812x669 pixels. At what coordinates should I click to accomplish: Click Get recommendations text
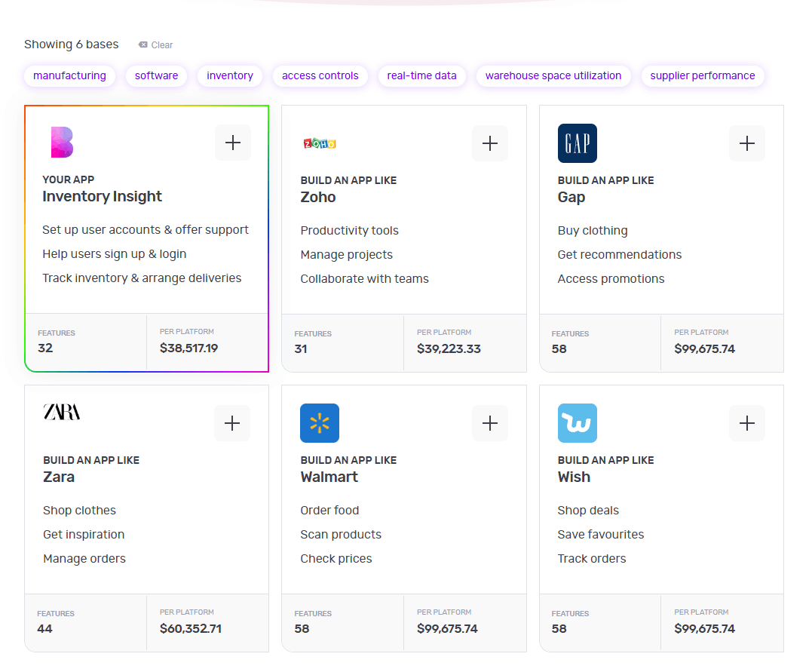click(x=619, y=254)
